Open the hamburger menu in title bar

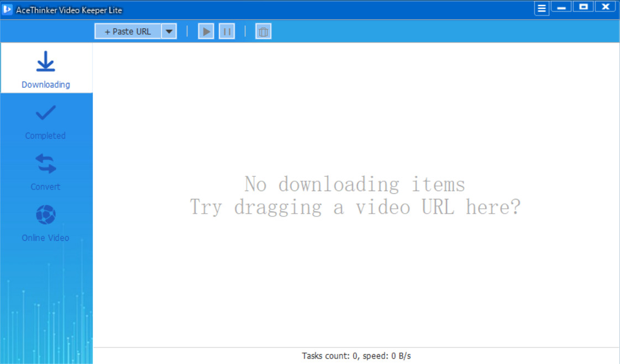point(541,8)
